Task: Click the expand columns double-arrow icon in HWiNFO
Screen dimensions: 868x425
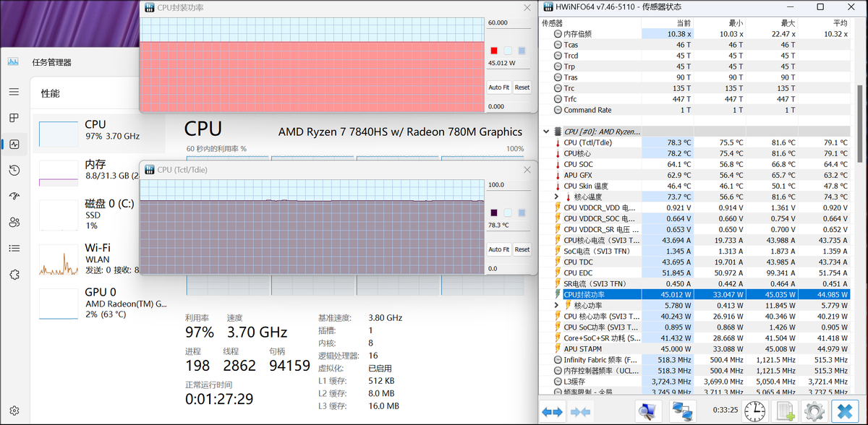Action: (x=553, y=411)
